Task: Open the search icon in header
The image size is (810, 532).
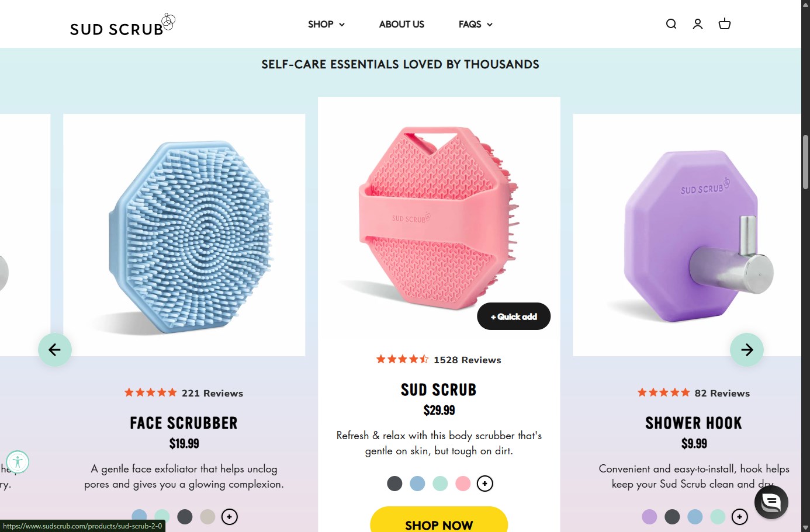Action: pyautogui.click(x=671, y=24)
